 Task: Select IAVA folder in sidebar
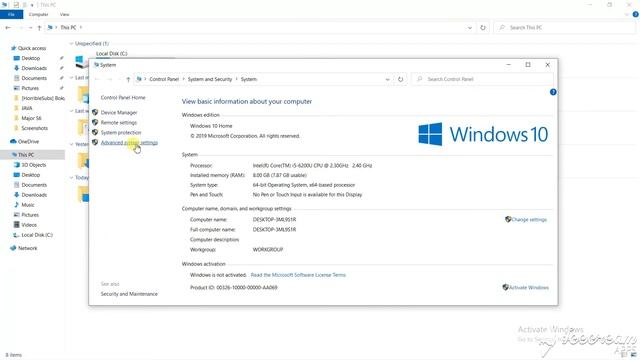[x=27, y=108]
